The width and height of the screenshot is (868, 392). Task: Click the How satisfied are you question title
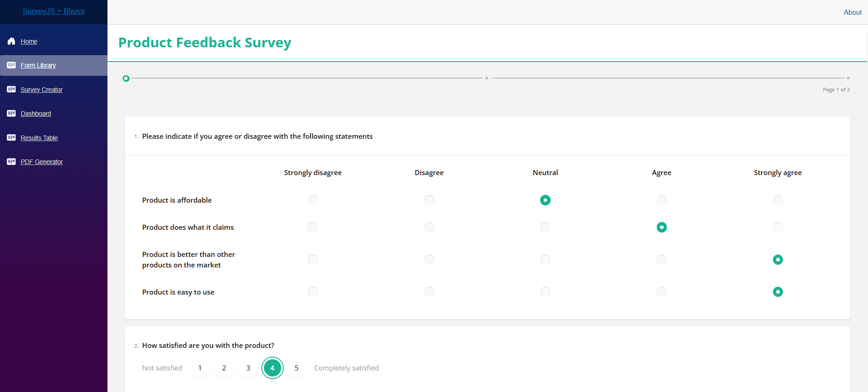(208, 346)
